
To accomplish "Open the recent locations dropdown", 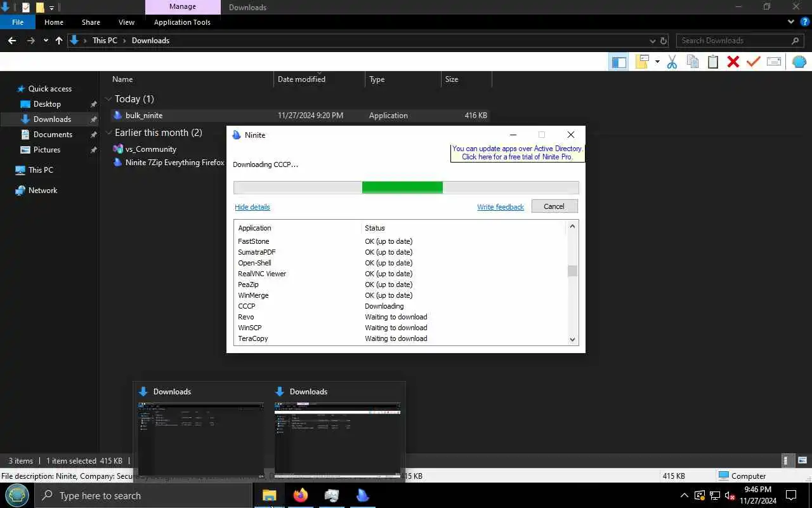I will point(46,41).
